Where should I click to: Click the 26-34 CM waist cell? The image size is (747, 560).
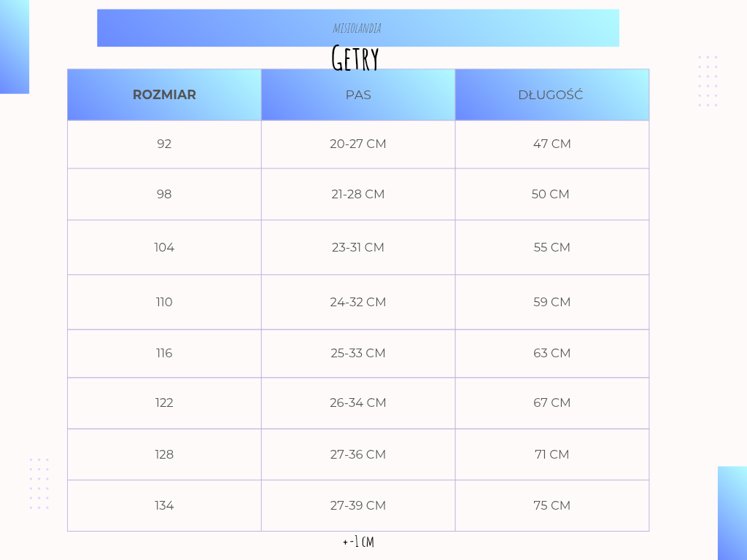[358, 402]
